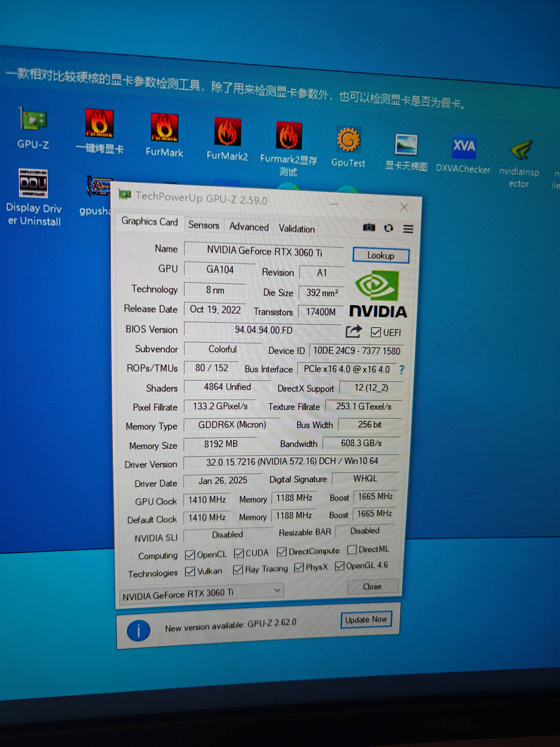
Task: Switch to the Advanced tab
Action: click(249, 227)
